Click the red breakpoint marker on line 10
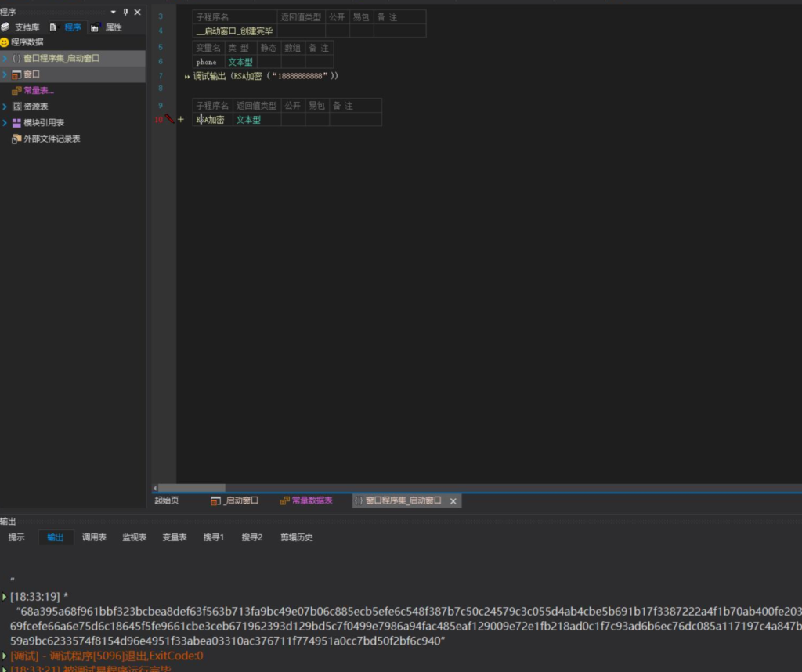 [x=169, y=118]
